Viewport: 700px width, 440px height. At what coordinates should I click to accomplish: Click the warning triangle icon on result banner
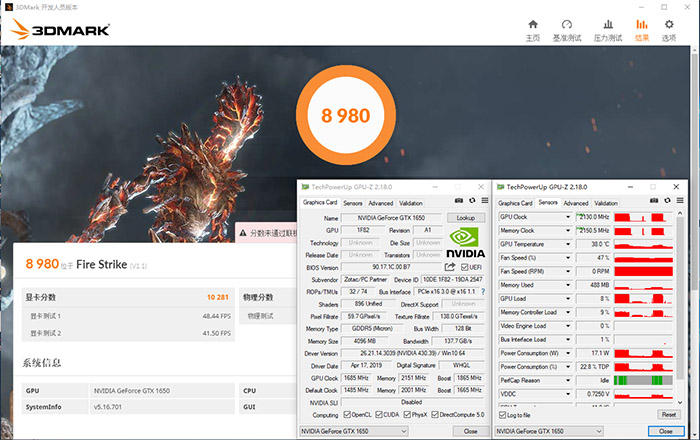243,233
